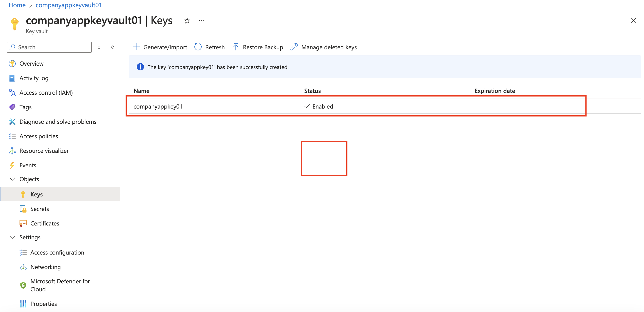The height and width of the screenshot is (312, 644).
Task: Open the companyappkey01 key
Action: click(x=158, y=106)
